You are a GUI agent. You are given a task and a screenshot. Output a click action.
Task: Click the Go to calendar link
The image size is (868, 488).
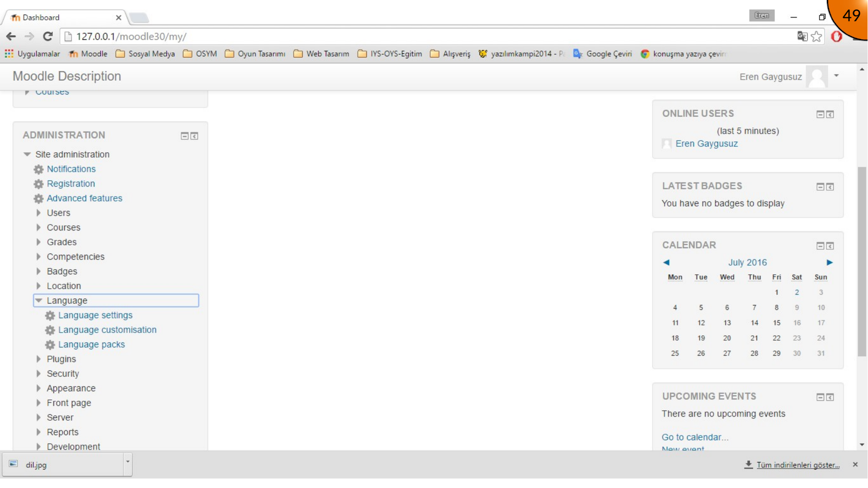click(x=695, y=437)
